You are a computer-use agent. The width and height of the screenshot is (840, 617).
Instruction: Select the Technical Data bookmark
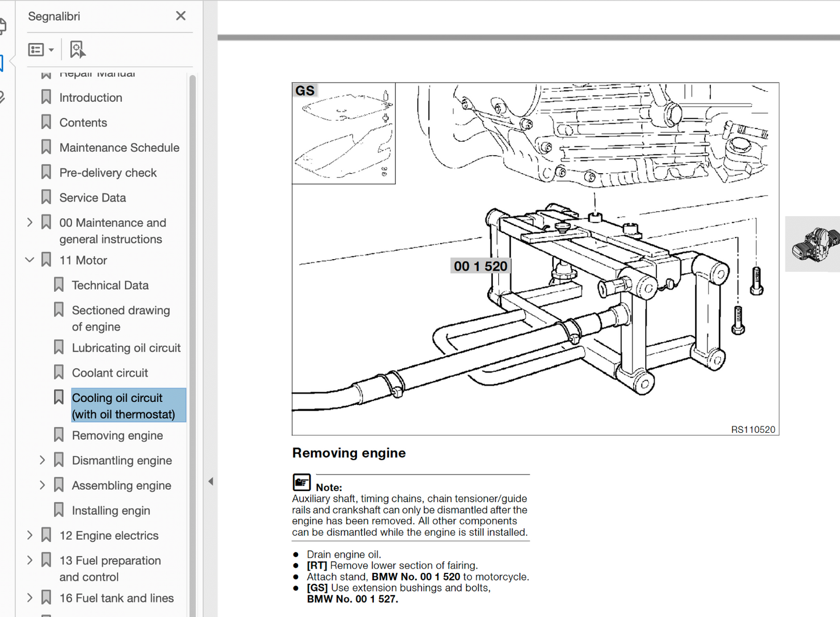point(110,285)
